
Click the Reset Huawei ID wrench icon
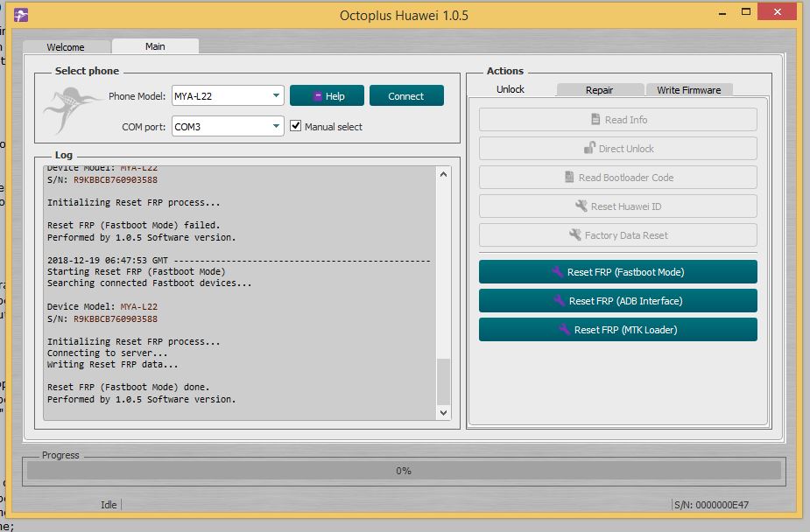581,206
